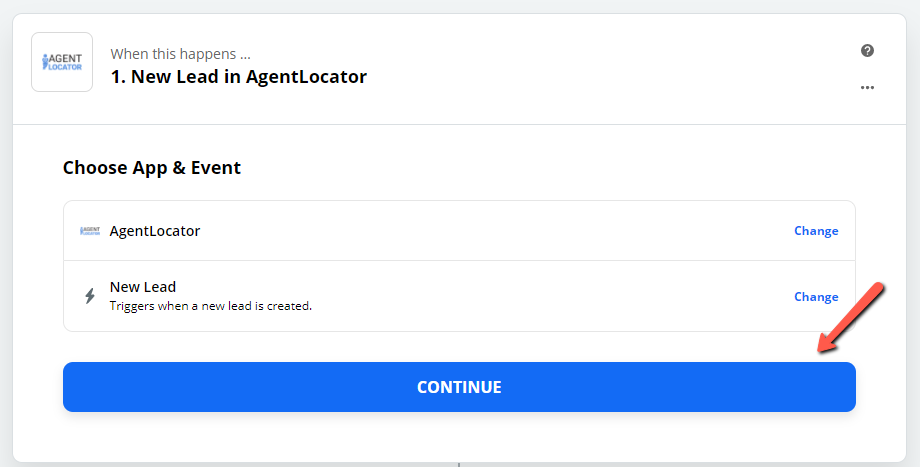Click the "AGENT" word in the header logo
The height and width of the screenshot is (467, 920).
pos(65,58)
